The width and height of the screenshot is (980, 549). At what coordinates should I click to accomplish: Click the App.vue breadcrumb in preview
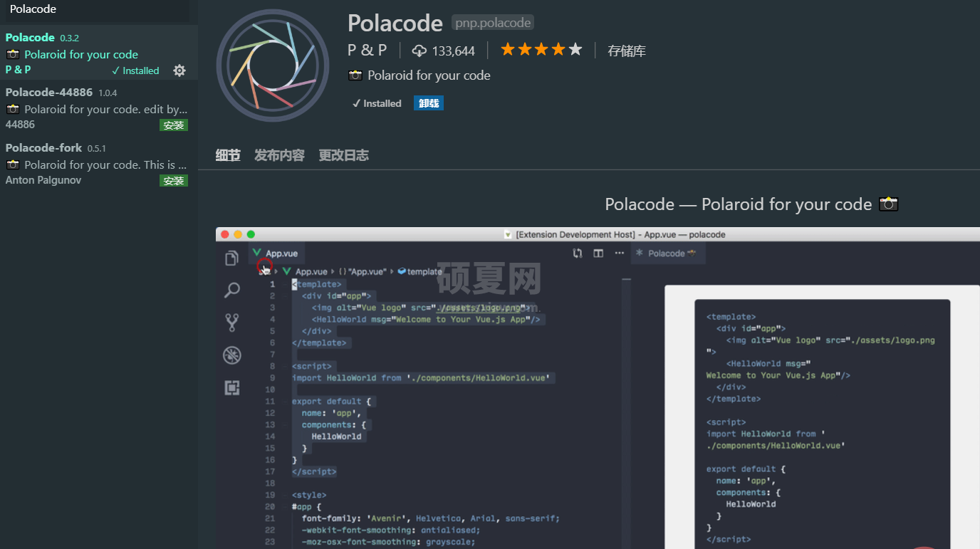click(x=311, y=271)
